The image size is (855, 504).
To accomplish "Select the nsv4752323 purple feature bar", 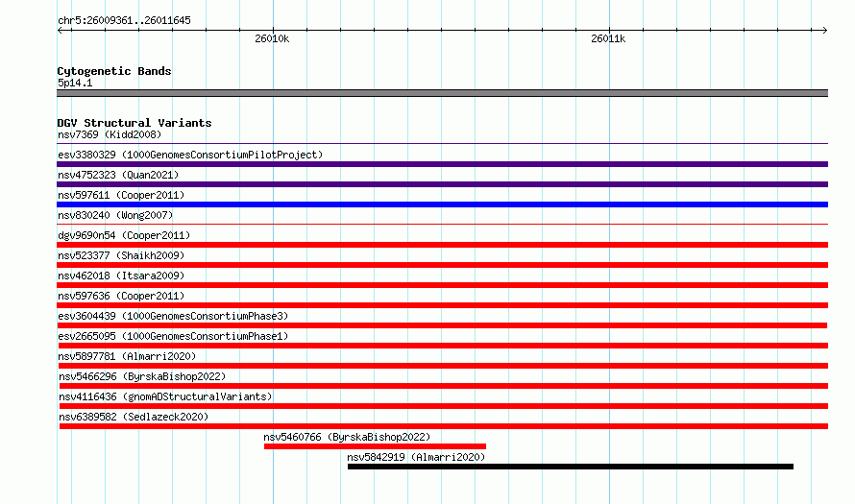I will tap(442, 184).
